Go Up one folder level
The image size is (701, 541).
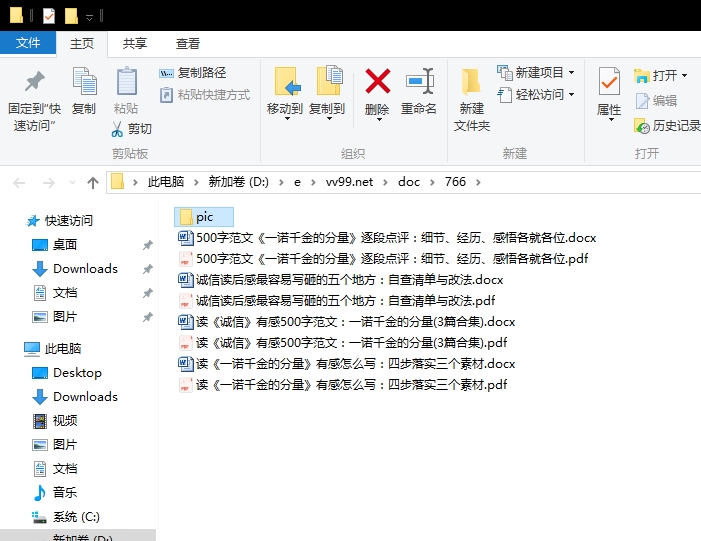tap(93, 182)
